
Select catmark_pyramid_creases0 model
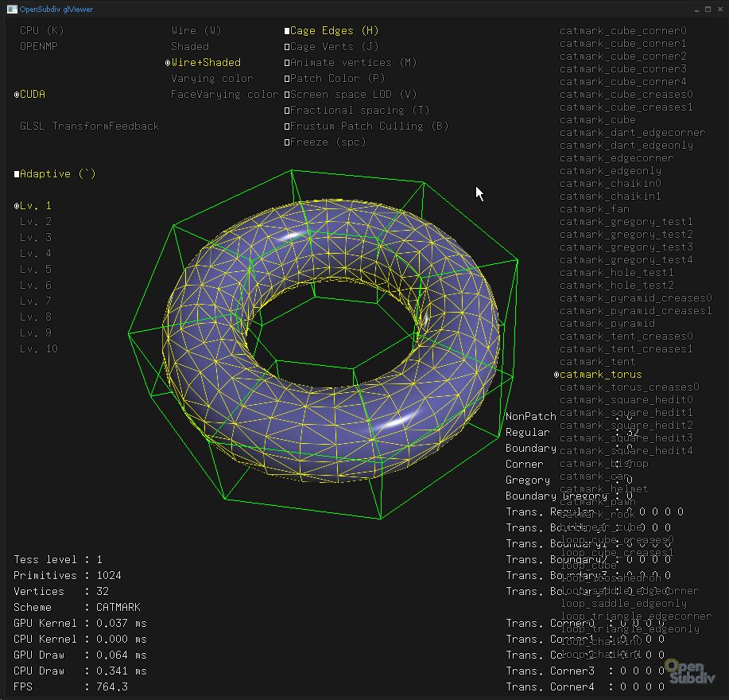click(635, 298)
